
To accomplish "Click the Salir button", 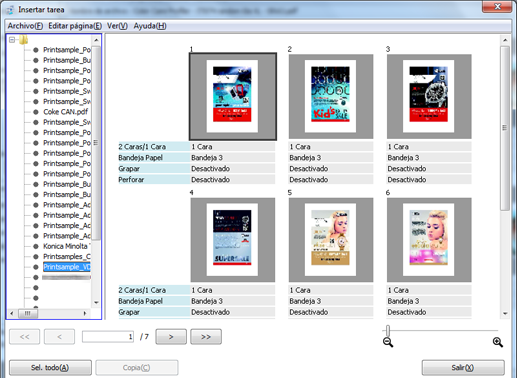I will pyautogui.click(x=463, y=368).
